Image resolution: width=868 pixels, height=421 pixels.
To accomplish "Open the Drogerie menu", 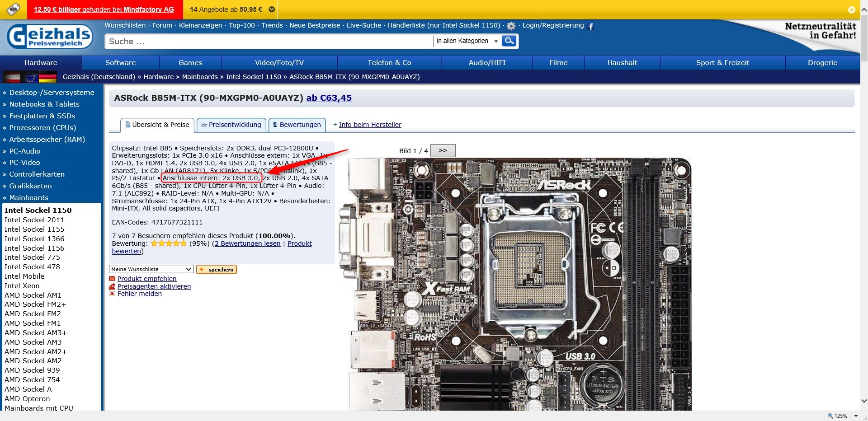I will click(822, 63).
